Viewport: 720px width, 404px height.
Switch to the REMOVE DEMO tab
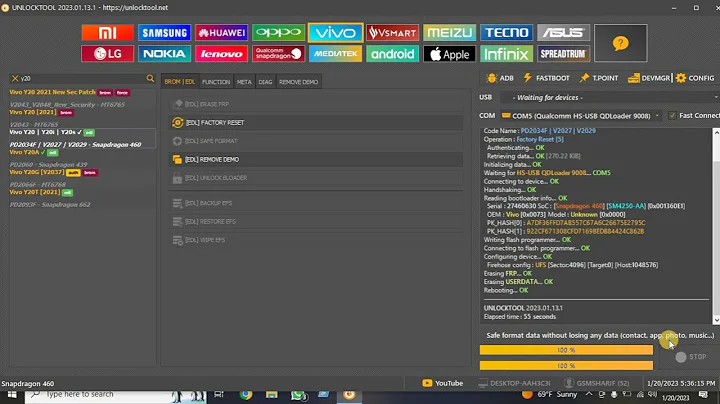(298, 82)
